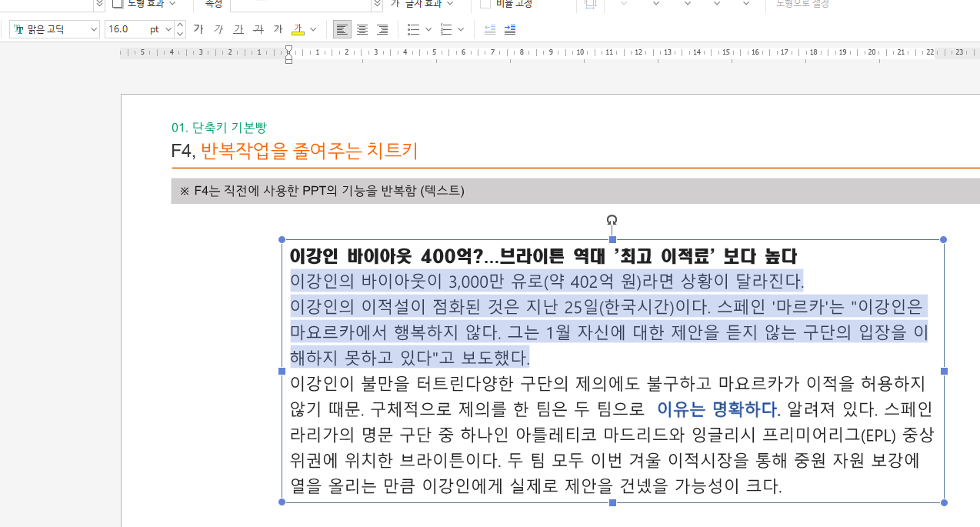This screenshot has height=527, width=980.
Task: Open the numbering style dropdown arrow
Action: tap(460, 29)
